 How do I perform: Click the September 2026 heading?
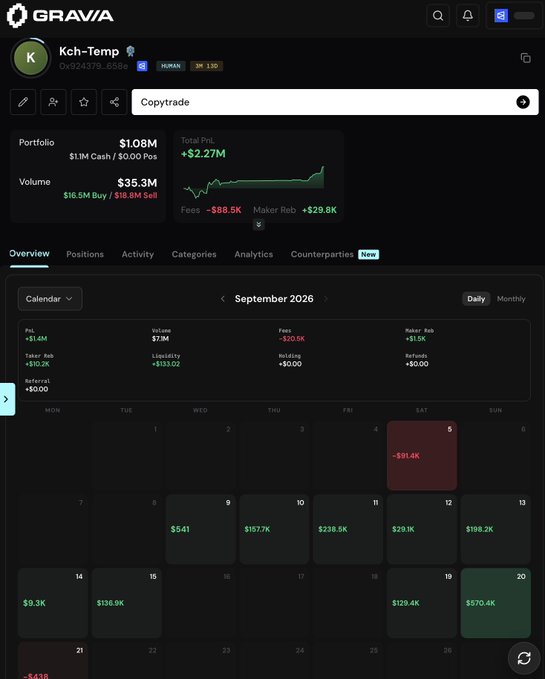(x=274, y=299)
